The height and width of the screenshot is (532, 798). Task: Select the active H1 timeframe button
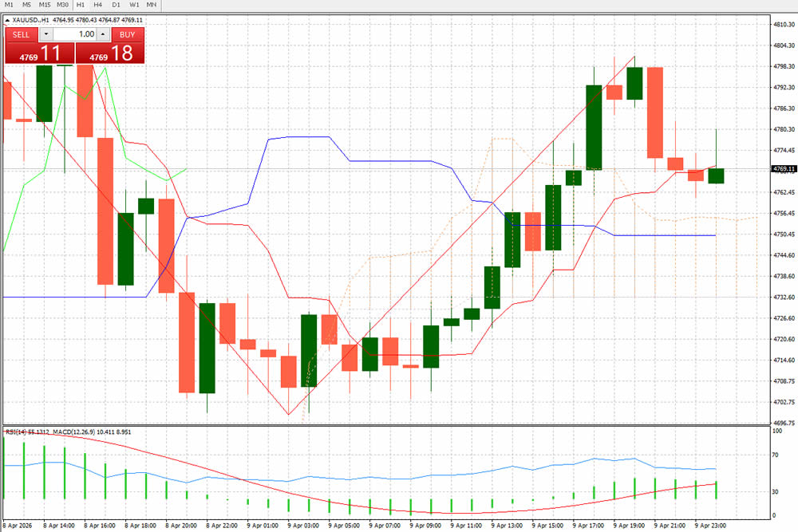pos(81,5)
